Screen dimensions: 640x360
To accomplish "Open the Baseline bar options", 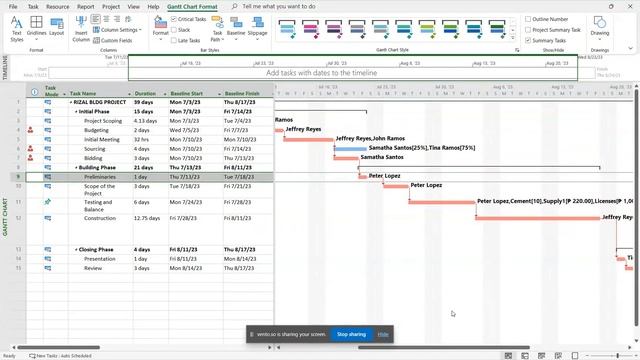I will (x=236, y=28).
